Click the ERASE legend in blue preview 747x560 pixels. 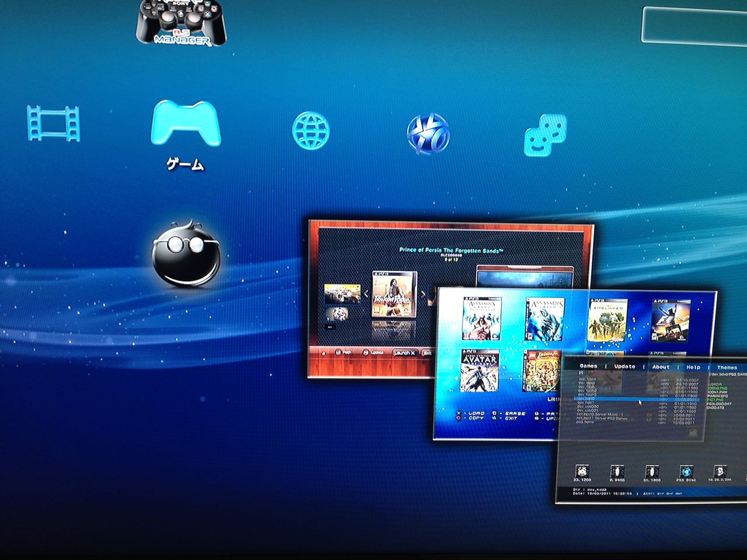(x=510, y=413)
